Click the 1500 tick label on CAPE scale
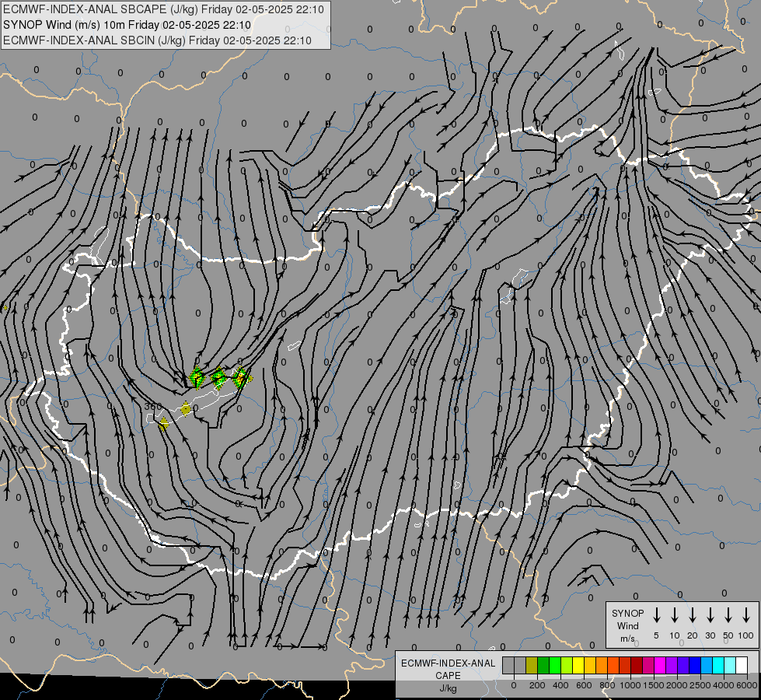 click(x=654, y=685)
